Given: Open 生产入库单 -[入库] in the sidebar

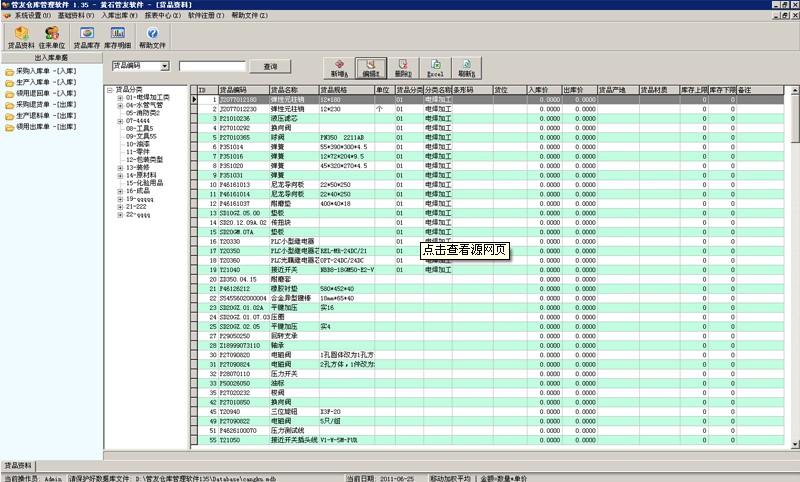Looking at the screenshot, I should [x=41, y=82].
